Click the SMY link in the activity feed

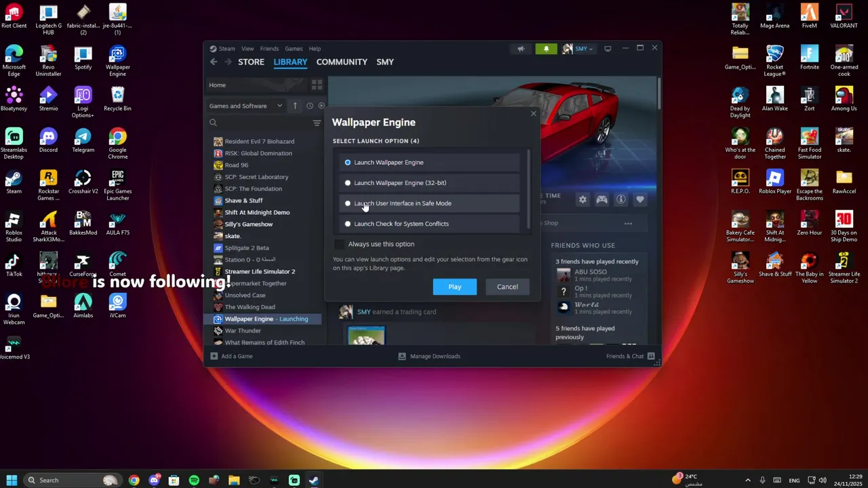click(364, 312)
